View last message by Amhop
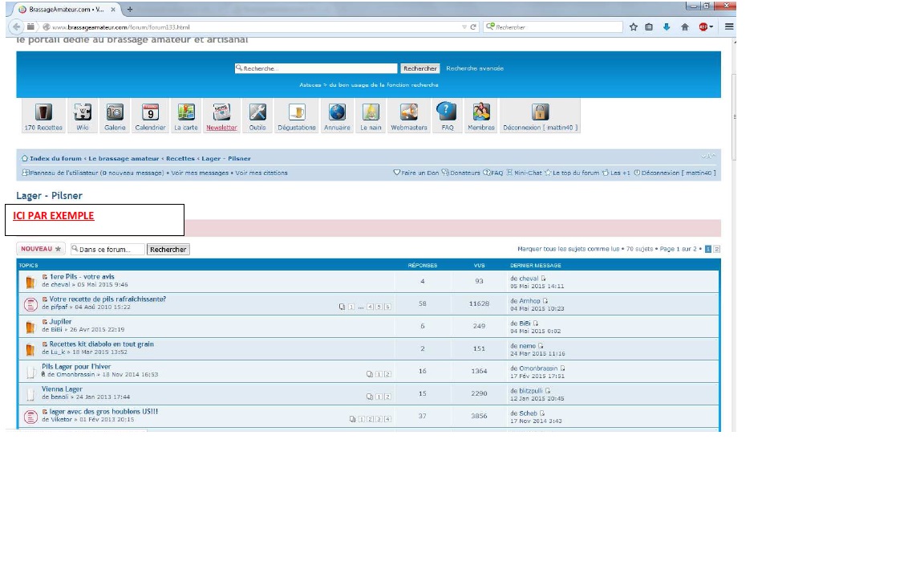The image size is (924, 578). click(545, 301)
